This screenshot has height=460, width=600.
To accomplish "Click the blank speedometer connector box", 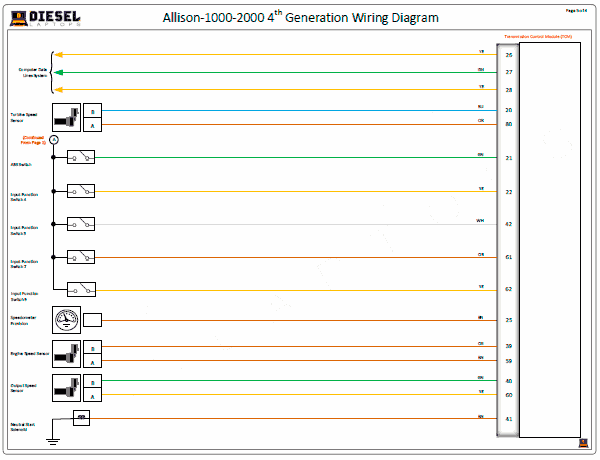I will pos(93,320).
